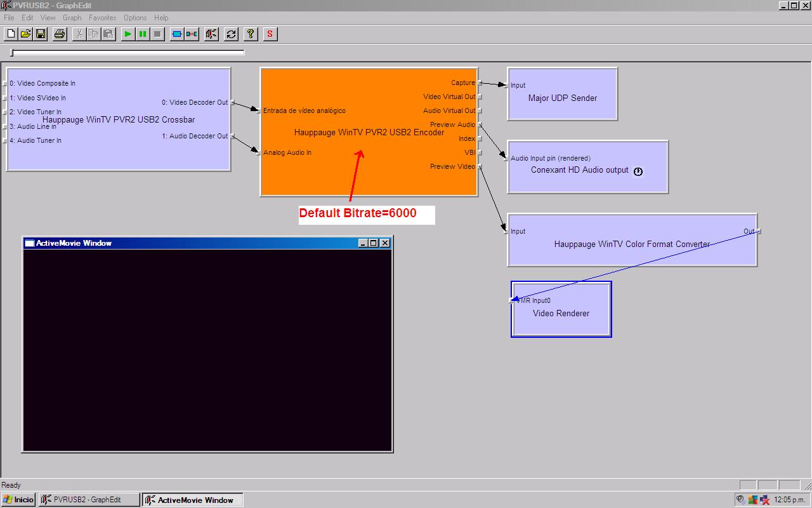Click Major UDP Sender 'Input' pin

tap(506, 85)
